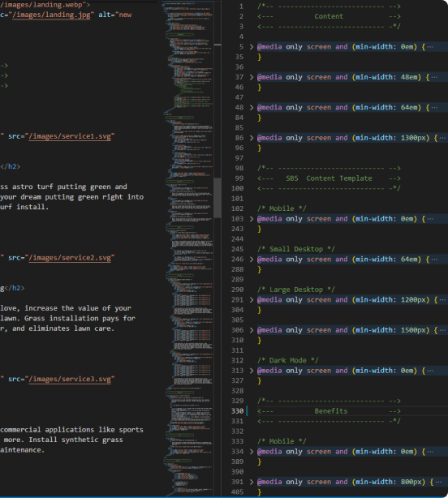Viewport: 448px width, 498px height.
Task: Click the "Benefits" comment heading
Action: 331,411
